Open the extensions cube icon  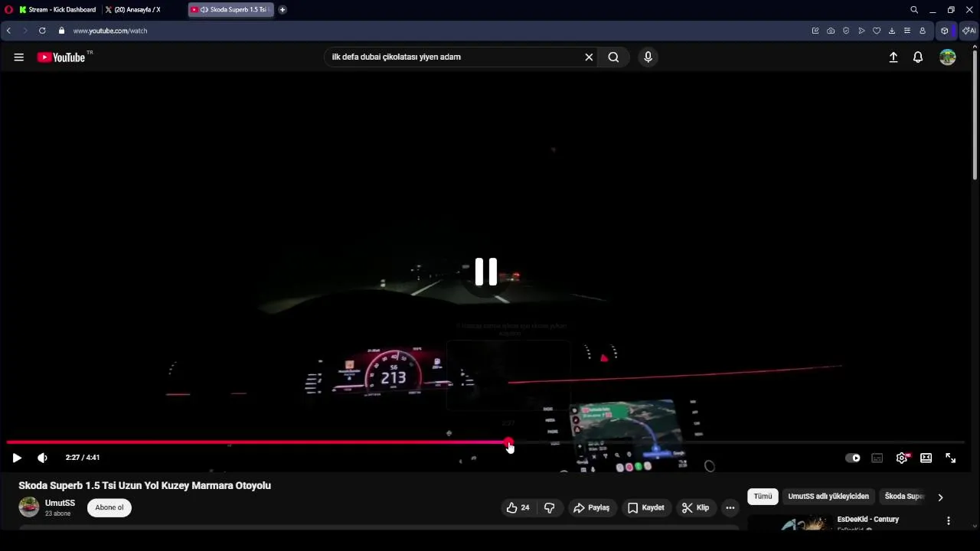tap(945, 31)
